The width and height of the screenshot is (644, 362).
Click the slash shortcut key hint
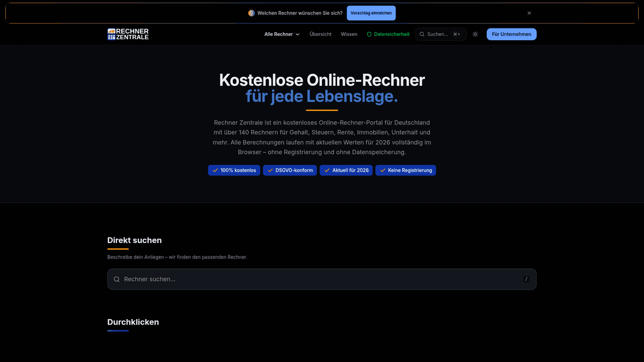pos(526,279)
